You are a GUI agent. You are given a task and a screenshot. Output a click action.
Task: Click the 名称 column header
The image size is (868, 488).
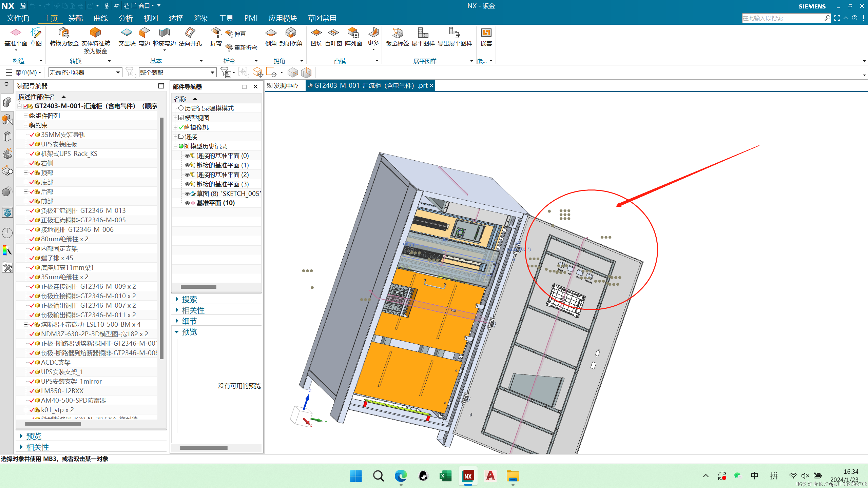180,99
